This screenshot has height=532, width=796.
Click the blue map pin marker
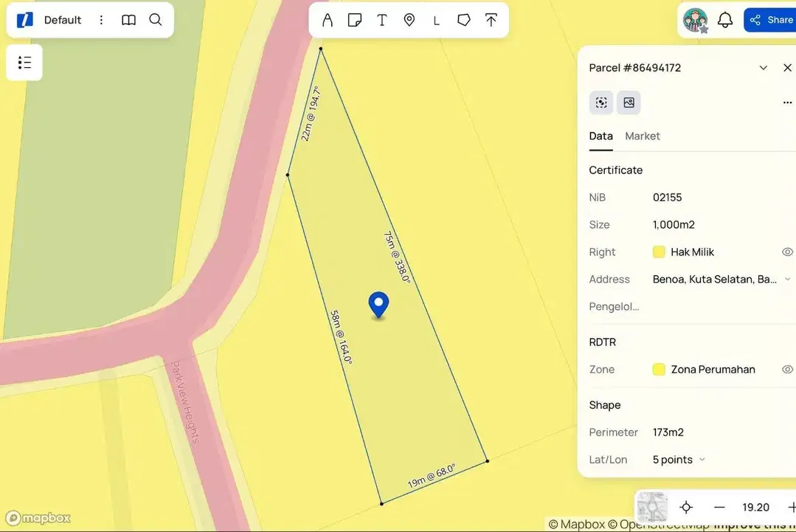point(378,305)
